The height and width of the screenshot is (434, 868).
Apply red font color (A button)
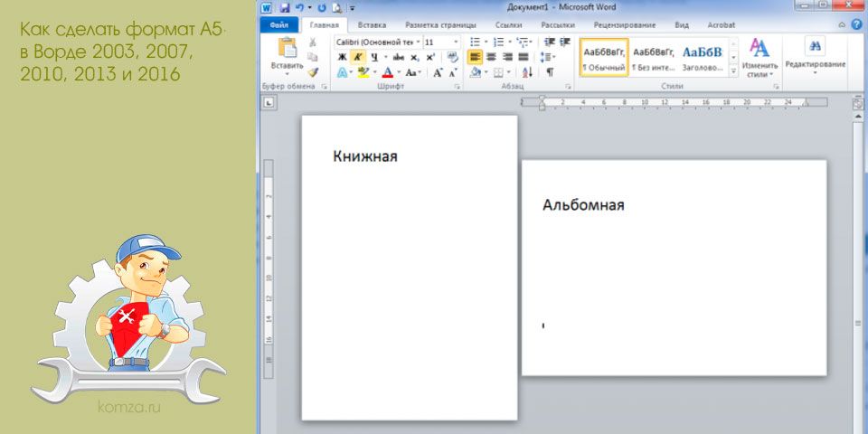click(x=388, y=72)
